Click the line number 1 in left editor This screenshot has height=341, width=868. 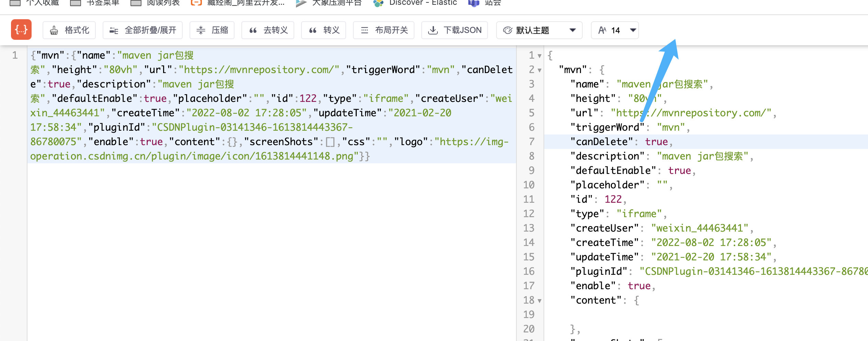[x=15, y=55]
